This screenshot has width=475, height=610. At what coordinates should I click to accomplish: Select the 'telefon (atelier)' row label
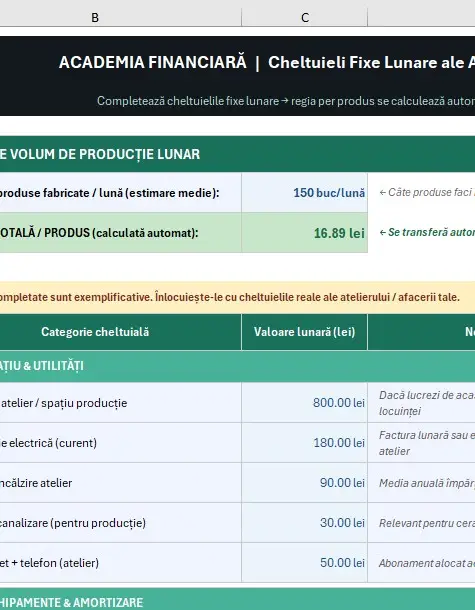121,563
